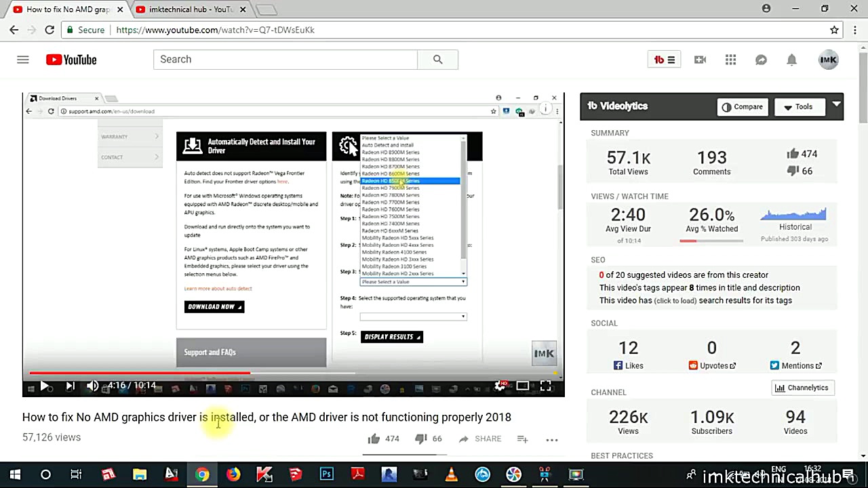Click the upload video camera icon
The image size is (868, 488).
(x=701, y=60)
